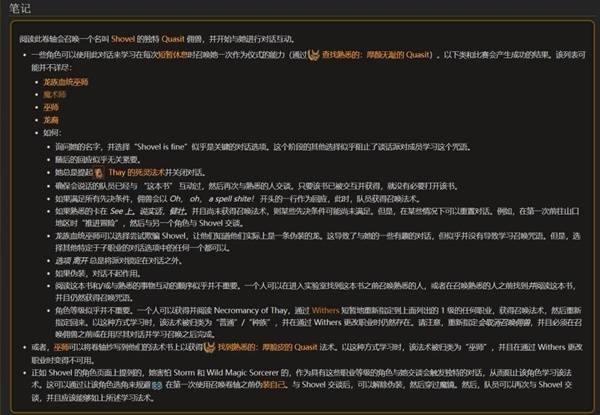Viewport: 600px width, 415px height.
Task: Click the text 'Necromancy of Thay'
Action: [251, 311]
